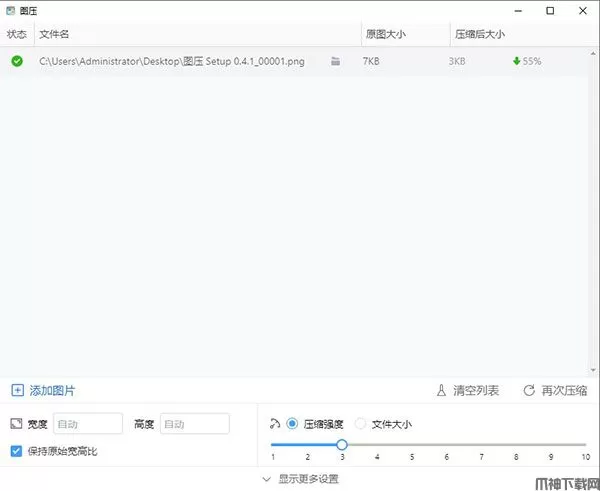The width and height of the screenshot is (600, 491).
Task: Click the resize dimensions icon beside 宽度
Action: pos(16,424)
